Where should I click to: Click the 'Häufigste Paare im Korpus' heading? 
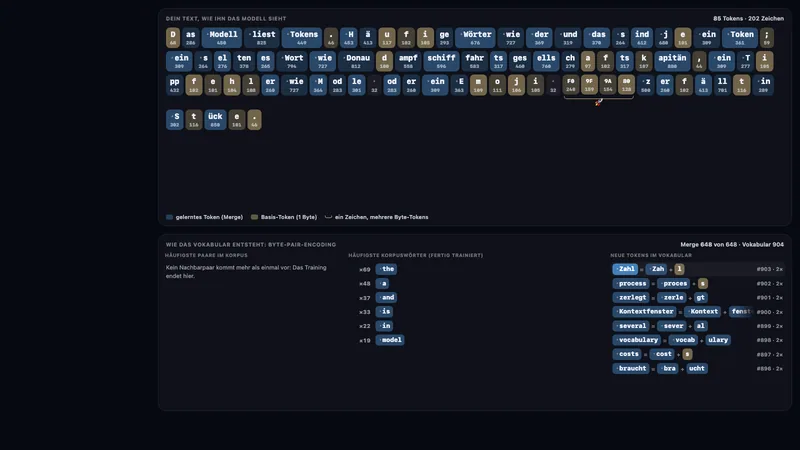click(x=206, y=255)
